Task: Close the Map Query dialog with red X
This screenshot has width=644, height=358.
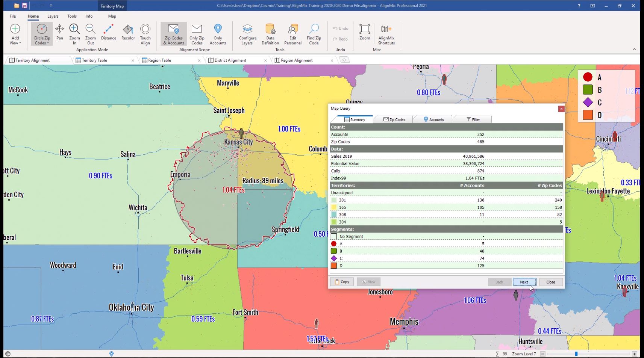Action: [x=561, y=109]
